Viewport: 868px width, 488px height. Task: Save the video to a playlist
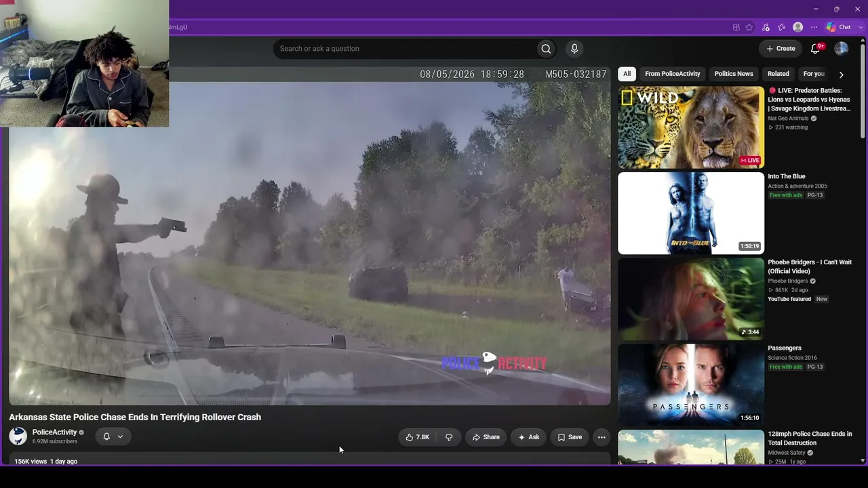[x=570, y=437]
